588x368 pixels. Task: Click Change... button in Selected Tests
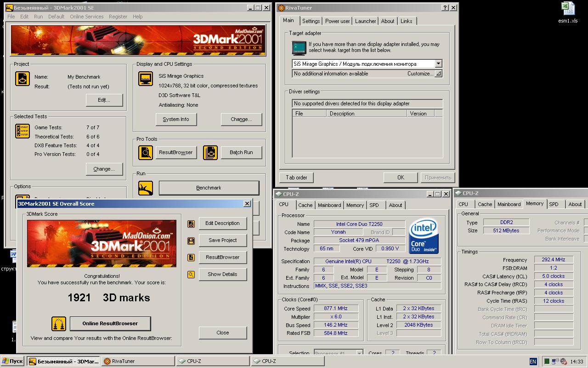coord(104,169)
